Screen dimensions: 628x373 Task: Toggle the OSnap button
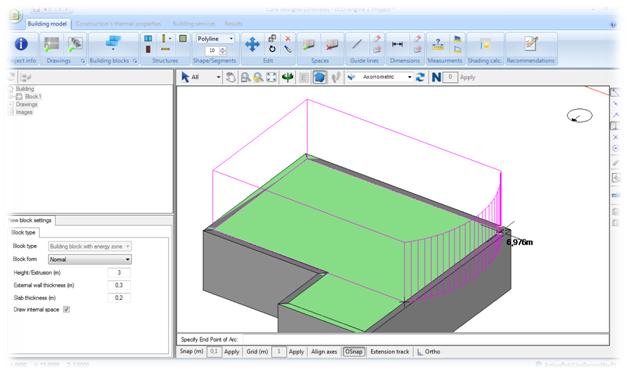point(353,352)
